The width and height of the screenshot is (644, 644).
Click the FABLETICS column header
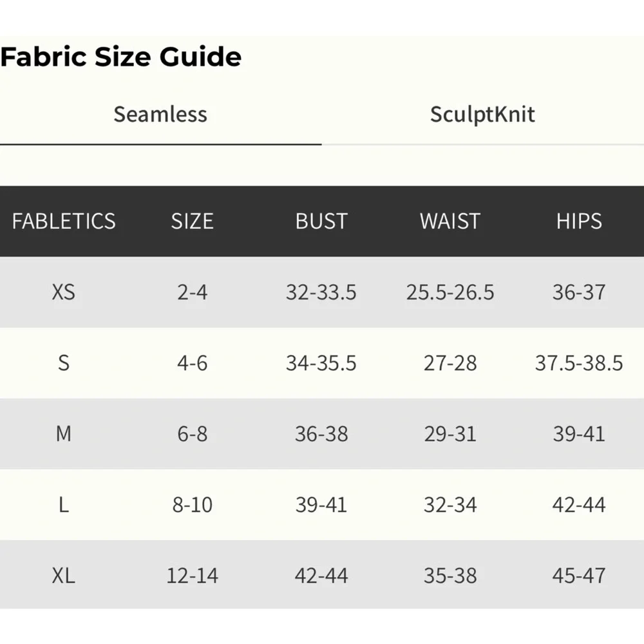click(x=64, y=222)
